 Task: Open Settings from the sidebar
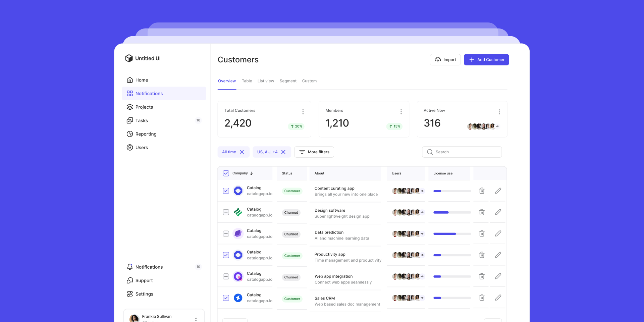coord(144,294)
